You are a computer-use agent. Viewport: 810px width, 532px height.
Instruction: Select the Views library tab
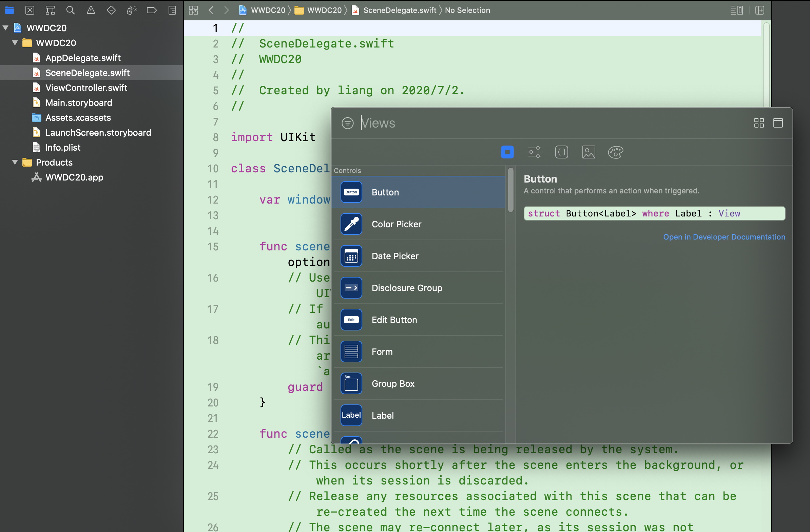point(507,152)
